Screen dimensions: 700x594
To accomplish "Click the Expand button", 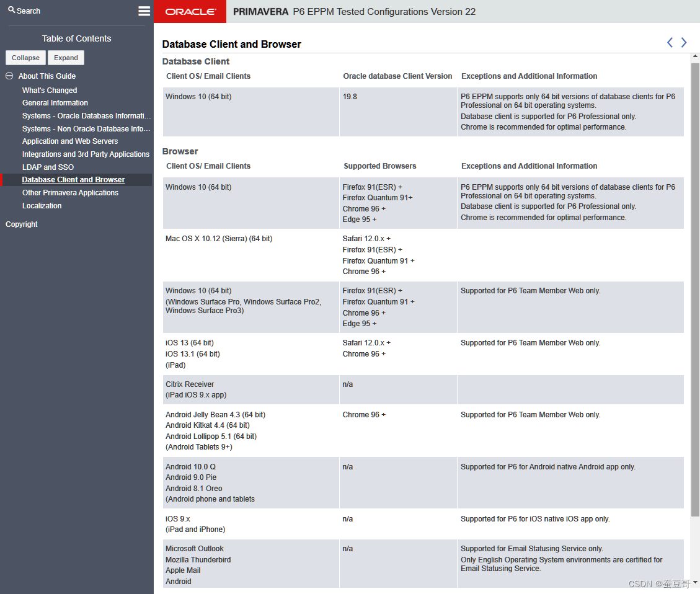I will pyautogui.click(x=66, y=58).
